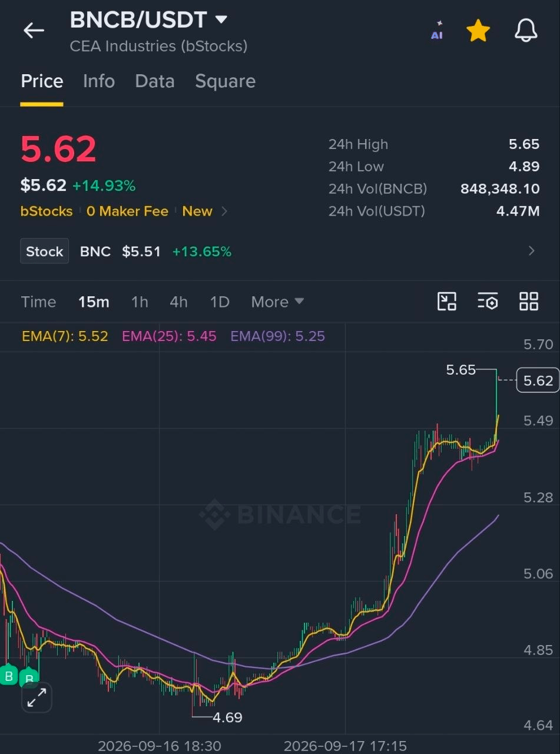The height and width of the screenshot is (754, 560).
Task: Select the Price tab
Action: [x=42, y=81]
